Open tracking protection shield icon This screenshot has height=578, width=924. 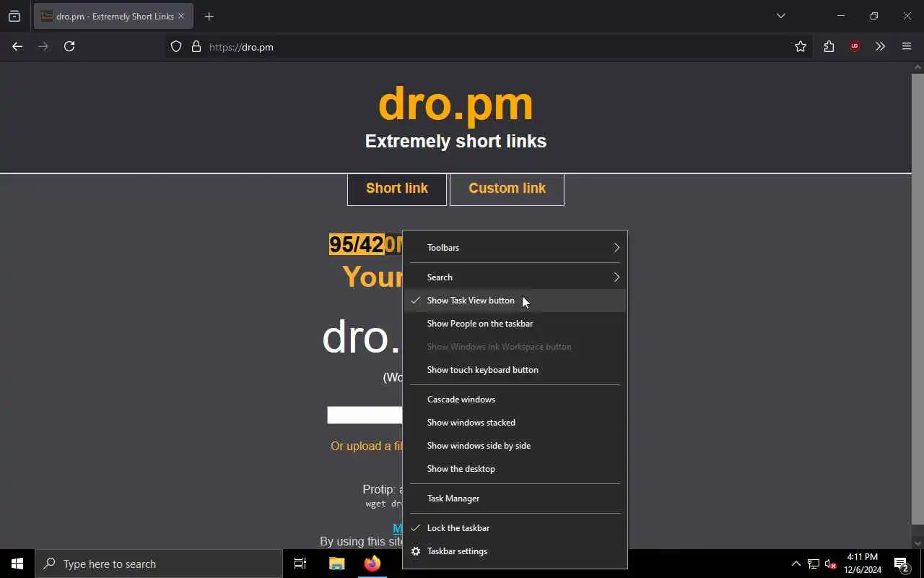point(176,46)
